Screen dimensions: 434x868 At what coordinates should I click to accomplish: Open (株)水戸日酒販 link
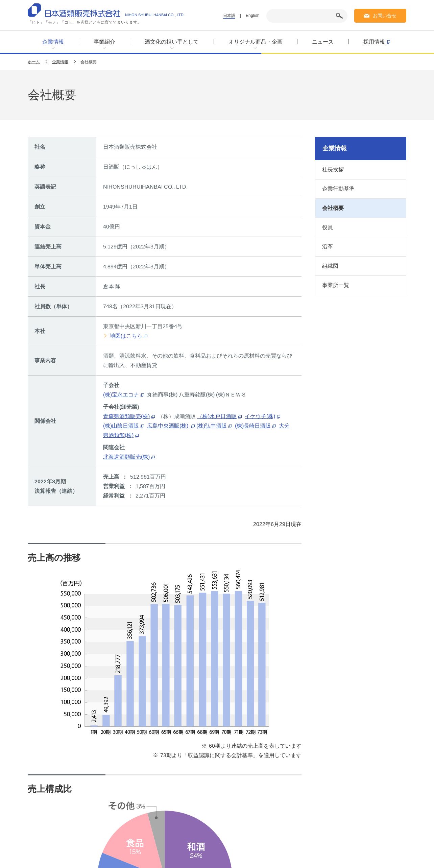217,416
